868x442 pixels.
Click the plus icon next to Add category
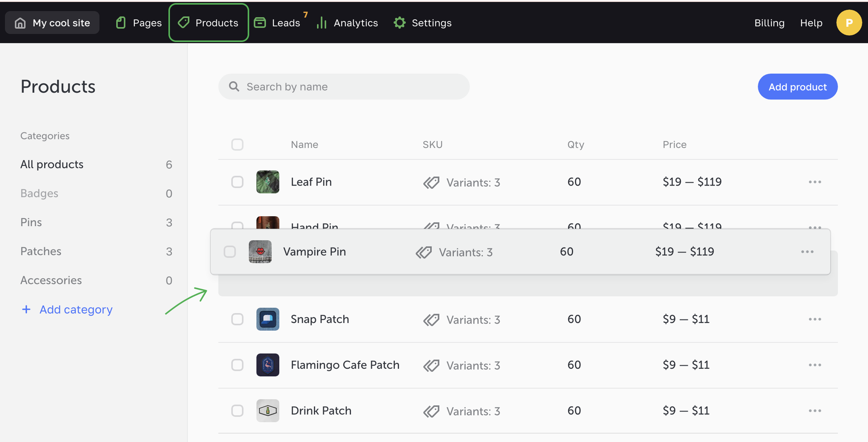click(x=26, y=309)
